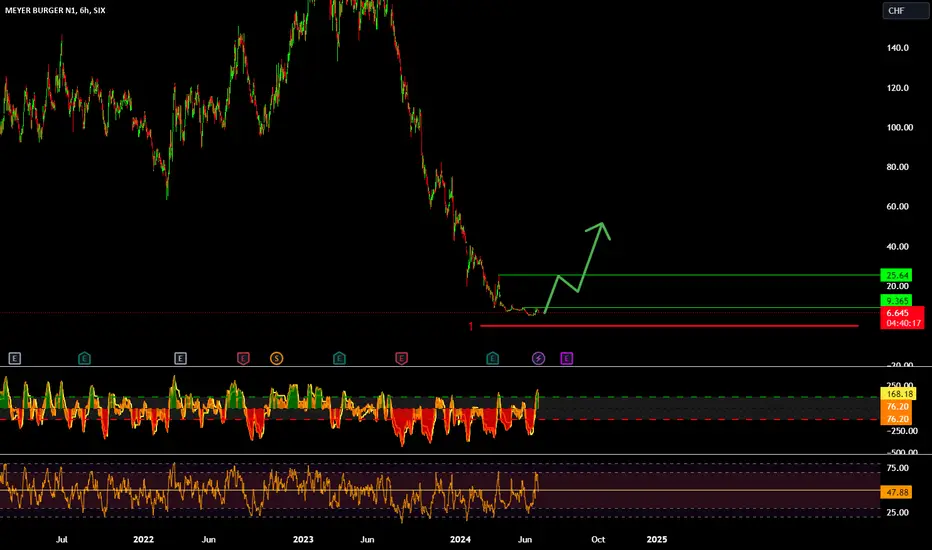Image resolution: width=932 pixels, height=550 pixels.
Task: Click the purple E earnings marker
Action: [566, 359]
